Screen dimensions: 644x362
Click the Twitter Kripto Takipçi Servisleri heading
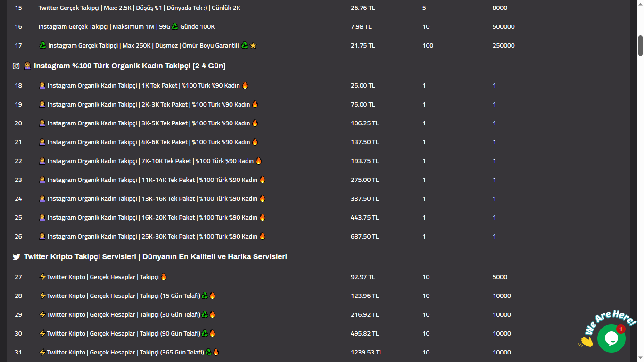(x=156, y=257)
